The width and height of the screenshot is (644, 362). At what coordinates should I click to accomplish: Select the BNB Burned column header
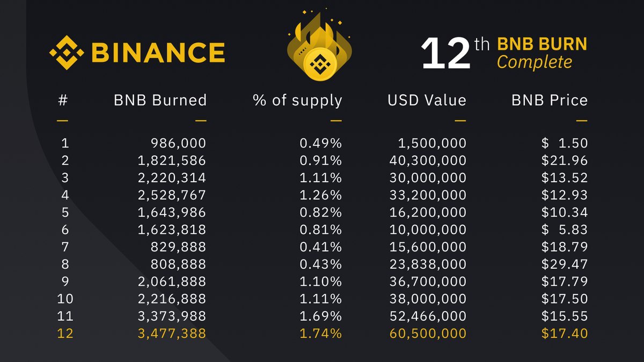[160, 100]
